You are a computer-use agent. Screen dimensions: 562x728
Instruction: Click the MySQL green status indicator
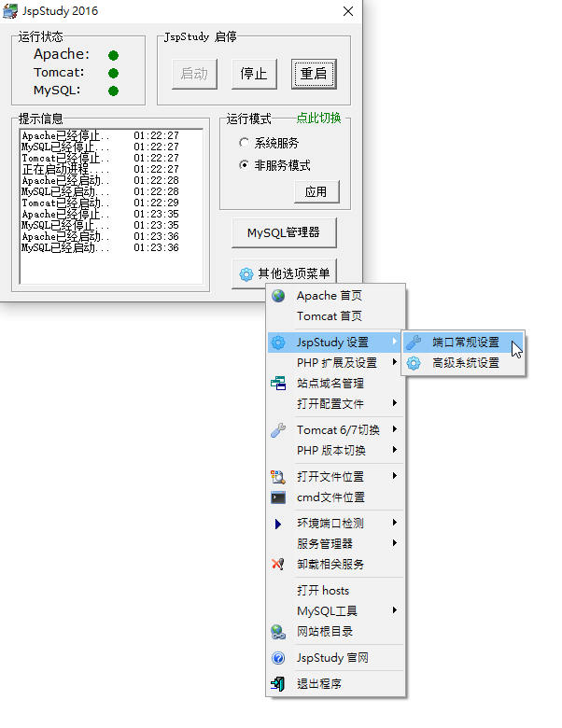(113, 91)
